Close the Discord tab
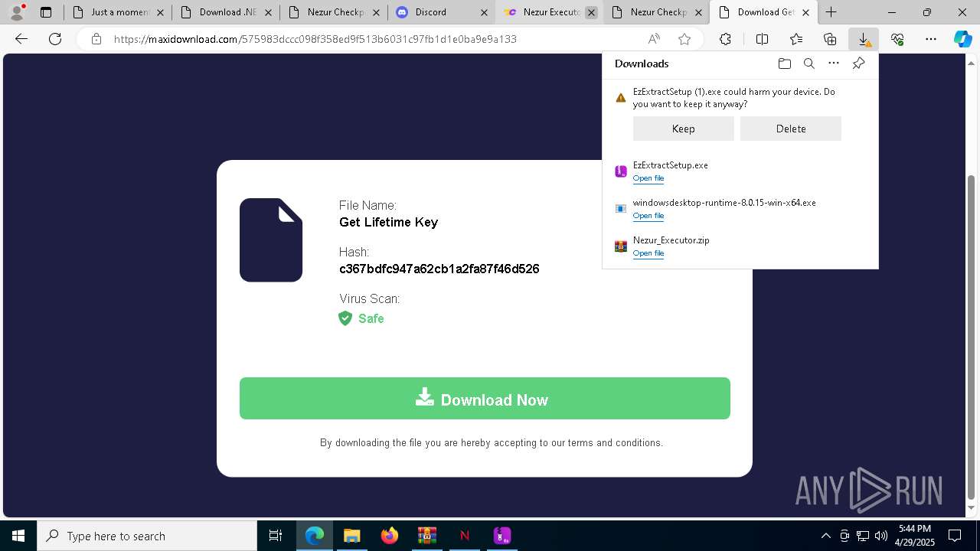Image resolution: width=980 pixels, height=551 pixels. (x=484, y=12)
